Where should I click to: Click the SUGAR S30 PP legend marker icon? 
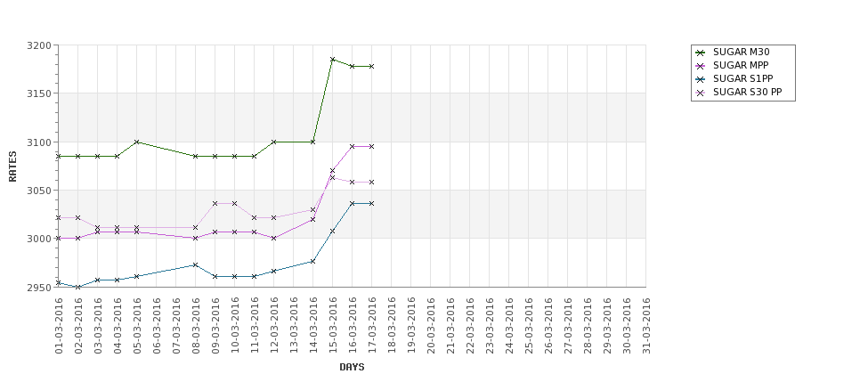(x=701, y=93)
